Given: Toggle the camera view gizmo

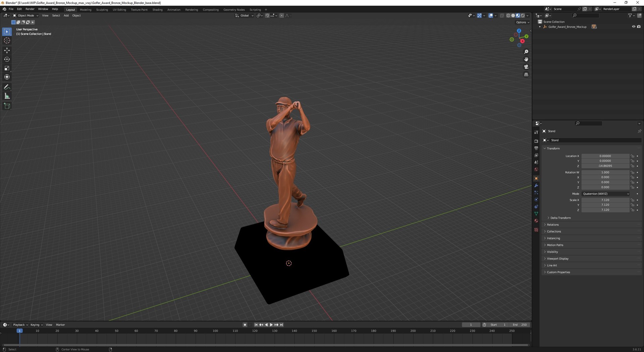Looking at the screenshot, I should click(526, 67).
